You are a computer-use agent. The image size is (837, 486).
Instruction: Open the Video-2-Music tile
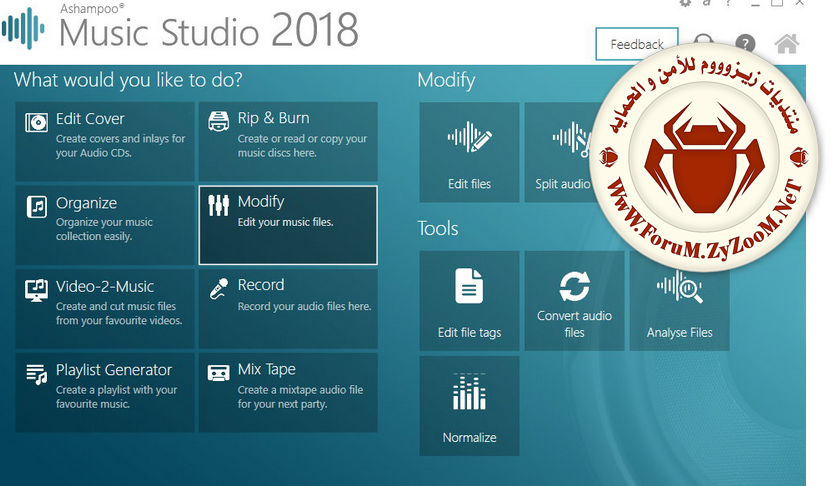tap(105, 309)
